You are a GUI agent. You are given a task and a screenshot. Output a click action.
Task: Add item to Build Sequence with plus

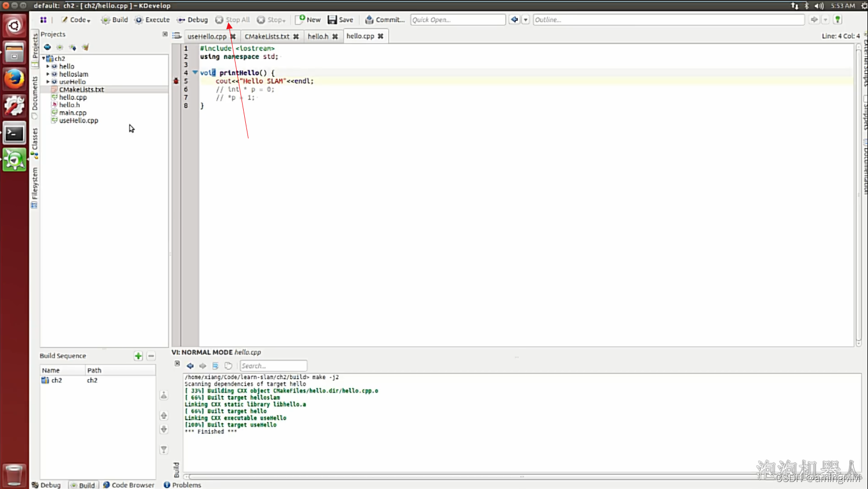coord(138,356)
